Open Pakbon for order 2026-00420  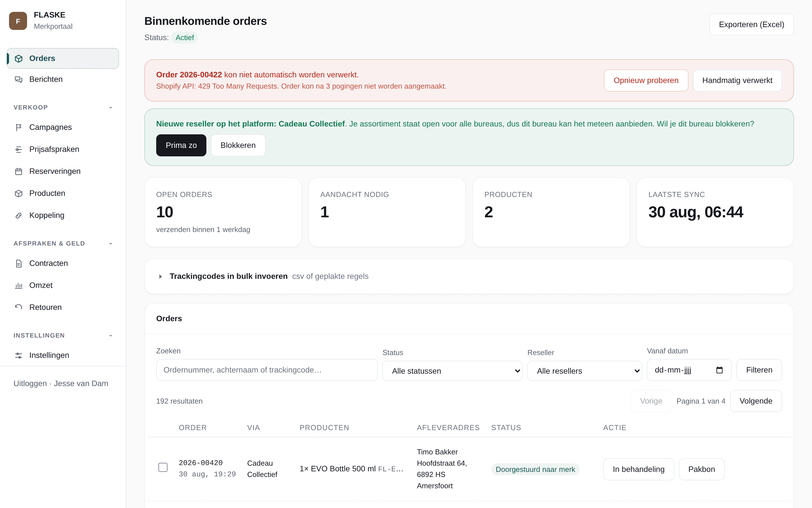pyautogui.click(x=701, y=469)
